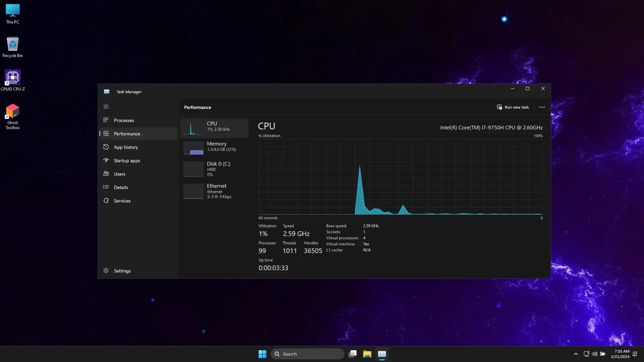
Task: Open the Details list icon
Action: point(106,187)
